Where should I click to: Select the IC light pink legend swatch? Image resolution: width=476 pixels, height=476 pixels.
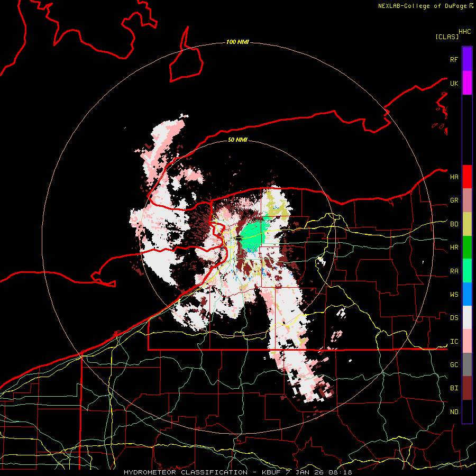(x=467, y=341)
